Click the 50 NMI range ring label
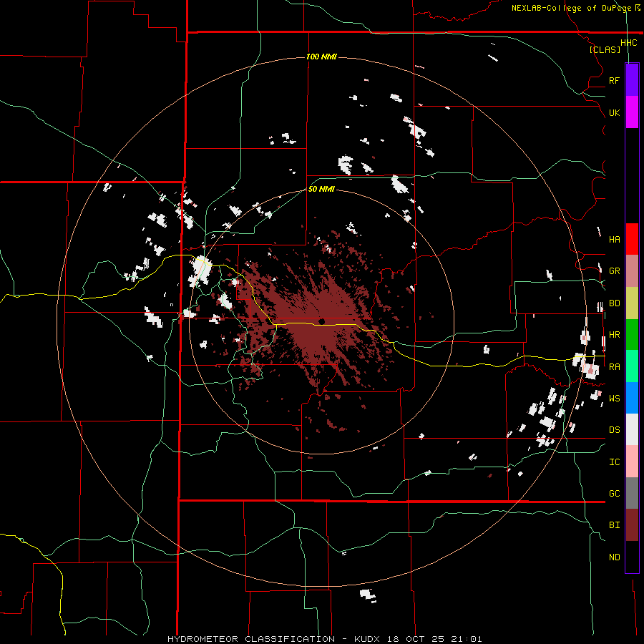Image resolution: width=644 pixels, height=644 pixels. (x=321, y=189)
